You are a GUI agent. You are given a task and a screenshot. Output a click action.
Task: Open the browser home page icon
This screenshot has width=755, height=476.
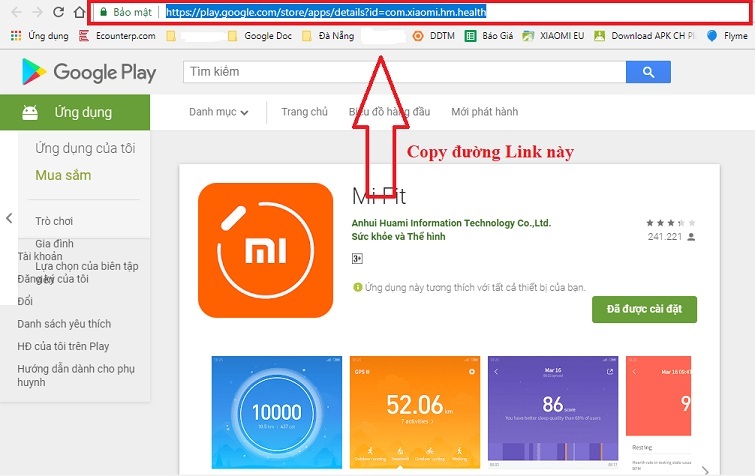(x=81, y=13)
